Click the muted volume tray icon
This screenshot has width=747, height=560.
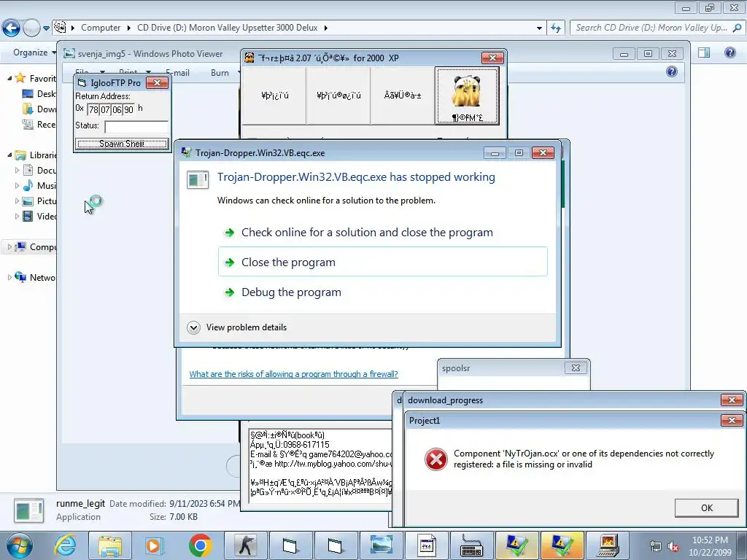673,546
